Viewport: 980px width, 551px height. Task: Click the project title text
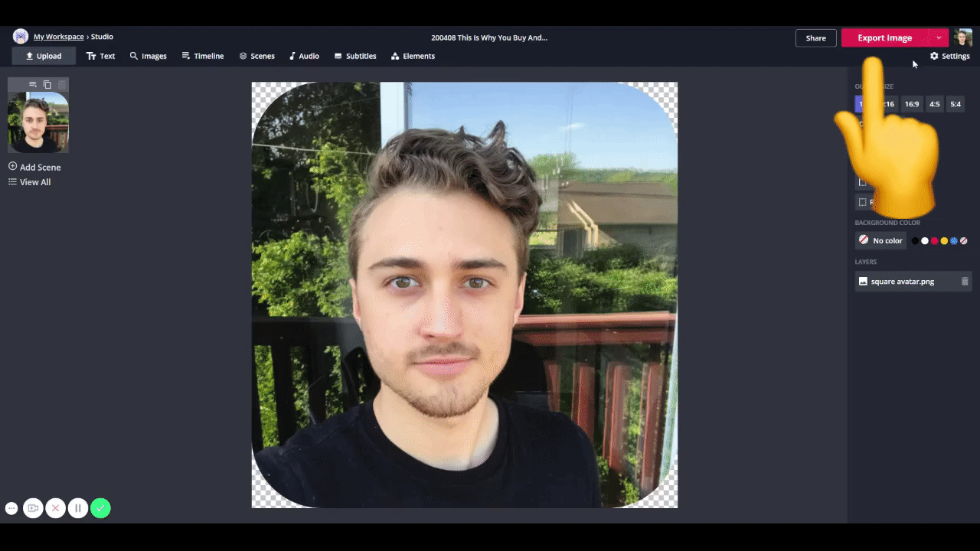489,37
